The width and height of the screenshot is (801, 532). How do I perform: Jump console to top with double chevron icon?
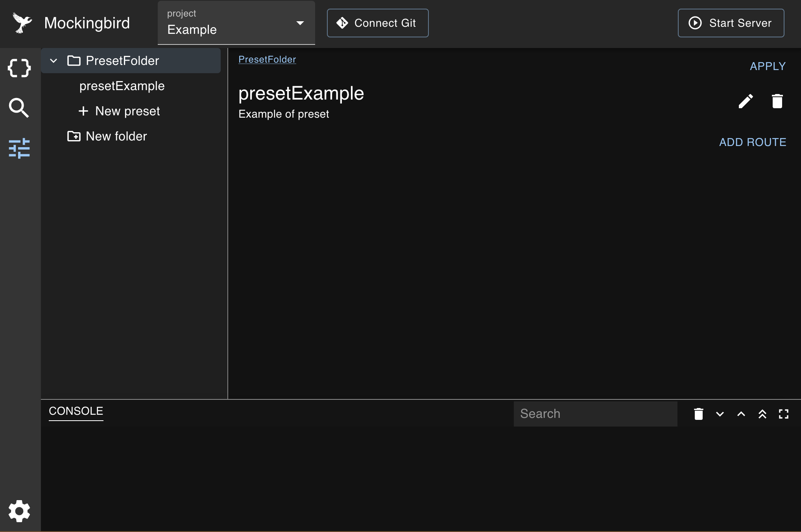(762, 414)
